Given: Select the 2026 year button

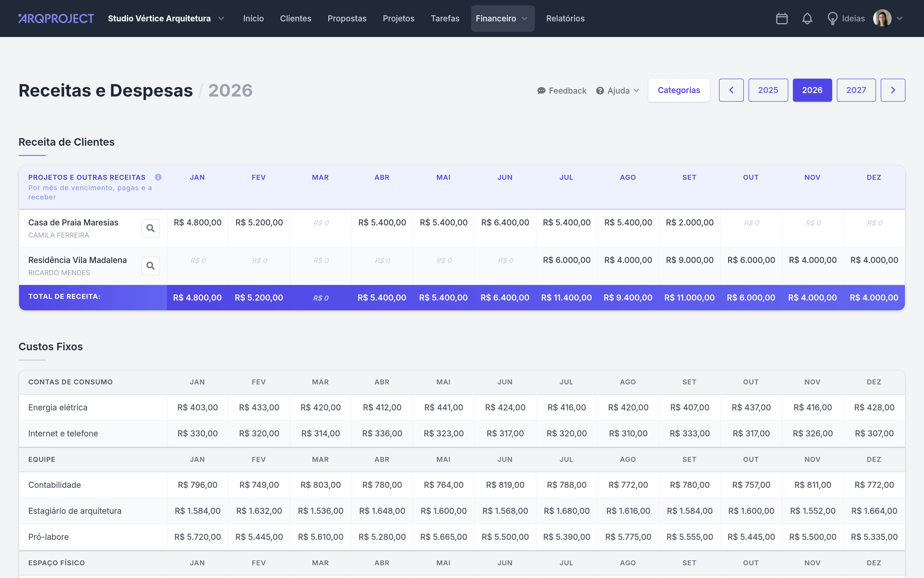Looking at the screenshot, I should (x=812, y=90).
